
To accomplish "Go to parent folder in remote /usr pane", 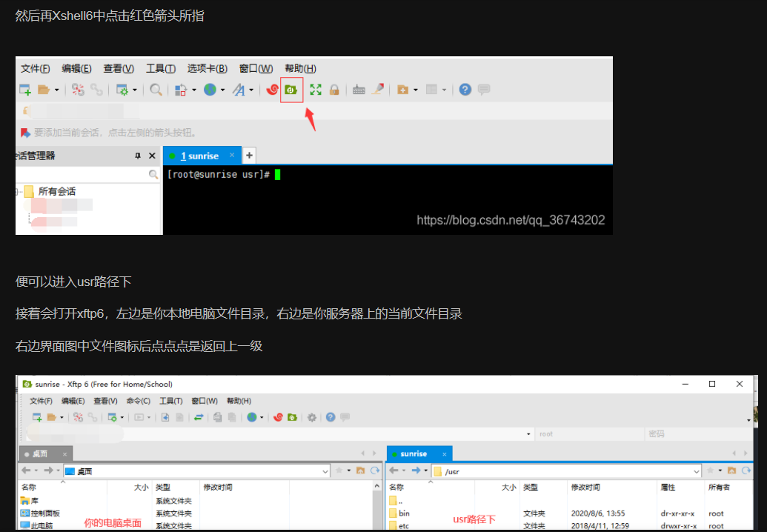I will 731,471.
